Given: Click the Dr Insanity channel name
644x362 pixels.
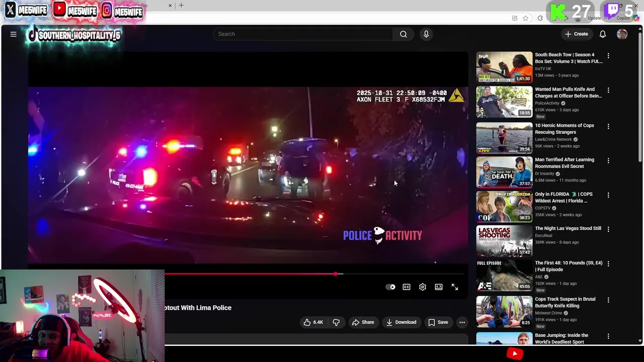Looking at the screenshot, I should [544, 173].
